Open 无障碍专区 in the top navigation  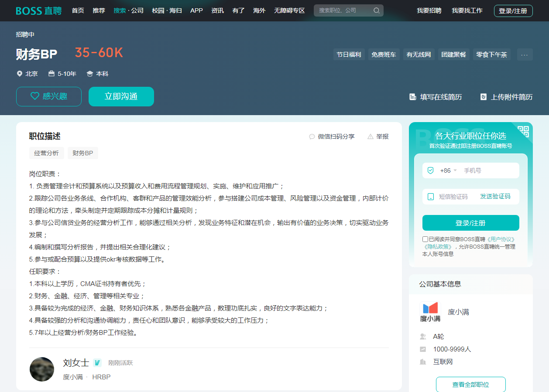point(289,10)
